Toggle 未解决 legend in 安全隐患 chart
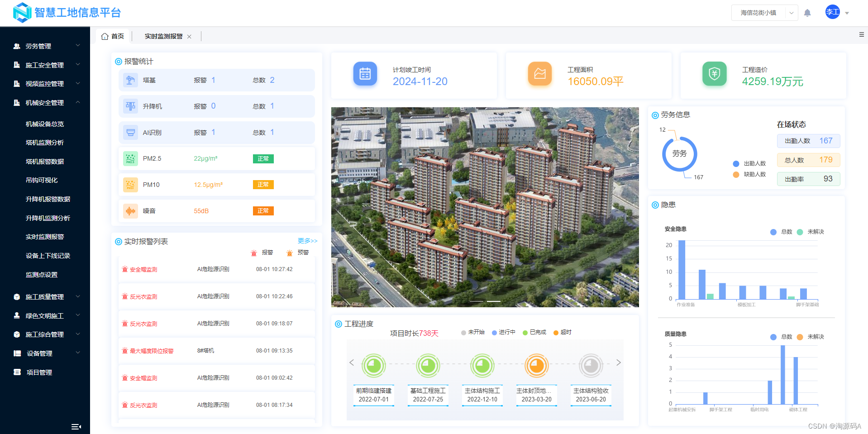Viewport: 868px width, 434px height. 811,232
